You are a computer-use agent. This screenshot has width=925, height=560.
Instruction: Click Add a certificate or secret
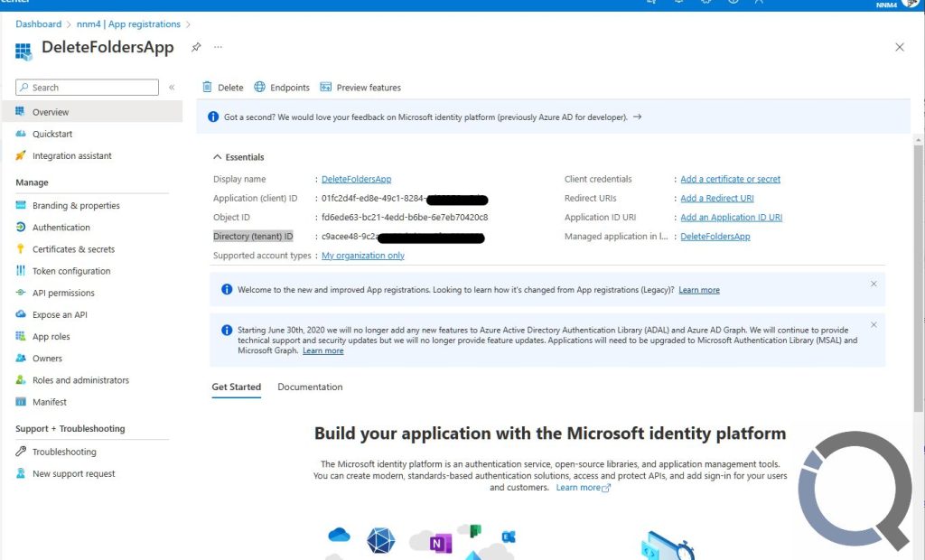click(730, 179)
